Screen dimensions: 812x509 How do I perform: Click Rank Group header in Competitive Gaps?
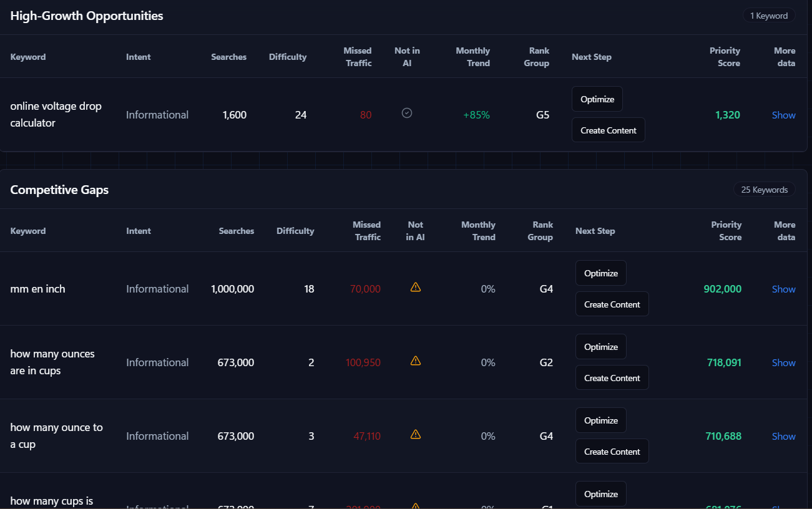(541, 231)
